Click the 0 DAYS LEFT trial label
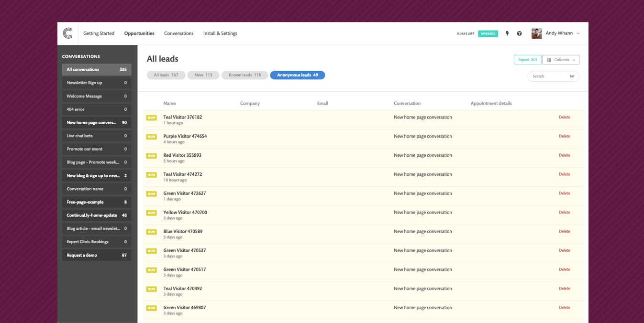Image resolution: width=644 pixels, height=323 pixels. (466, 34)
